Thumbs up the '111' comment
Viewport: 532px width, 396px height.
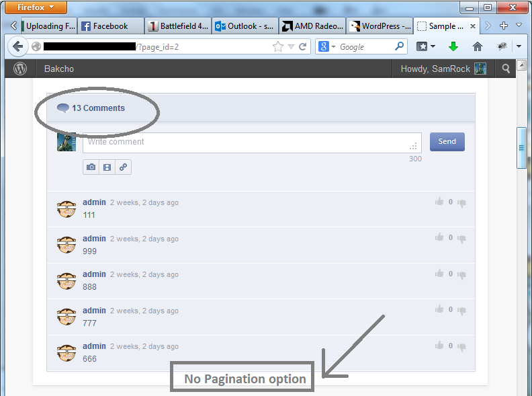[439, 202]
